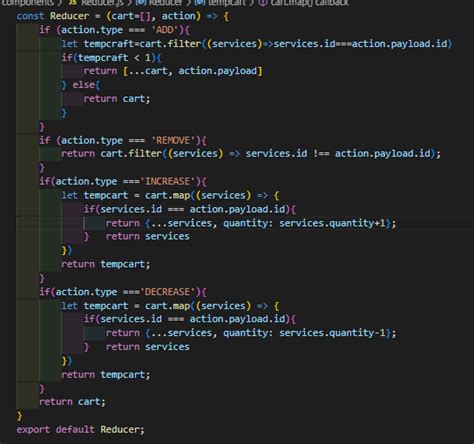Click 'services.quantity+1' expression
Image resolution: width=474 pixels, height=444 pixels.
[x=332, y=223]
